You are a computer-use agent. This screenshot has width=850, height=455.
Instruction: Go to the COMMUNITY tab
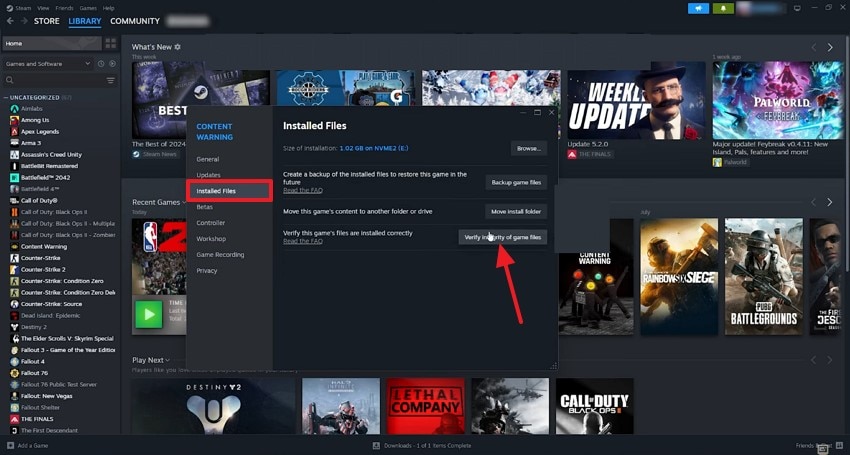135,21
